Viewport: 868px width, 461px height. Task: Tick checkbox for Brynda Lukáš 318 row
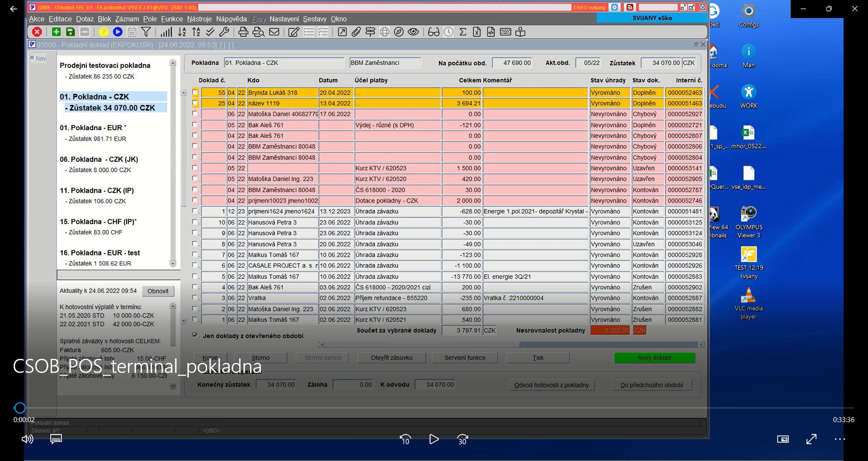point(195,92)
